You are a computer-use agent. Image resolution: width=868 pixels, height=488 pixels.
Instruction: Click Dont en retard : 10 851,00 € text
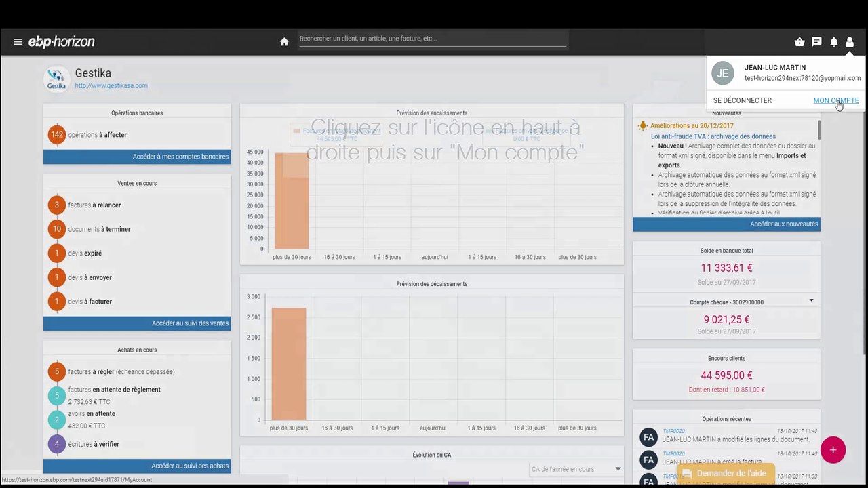pyautogui.click(x=726, y=390)
